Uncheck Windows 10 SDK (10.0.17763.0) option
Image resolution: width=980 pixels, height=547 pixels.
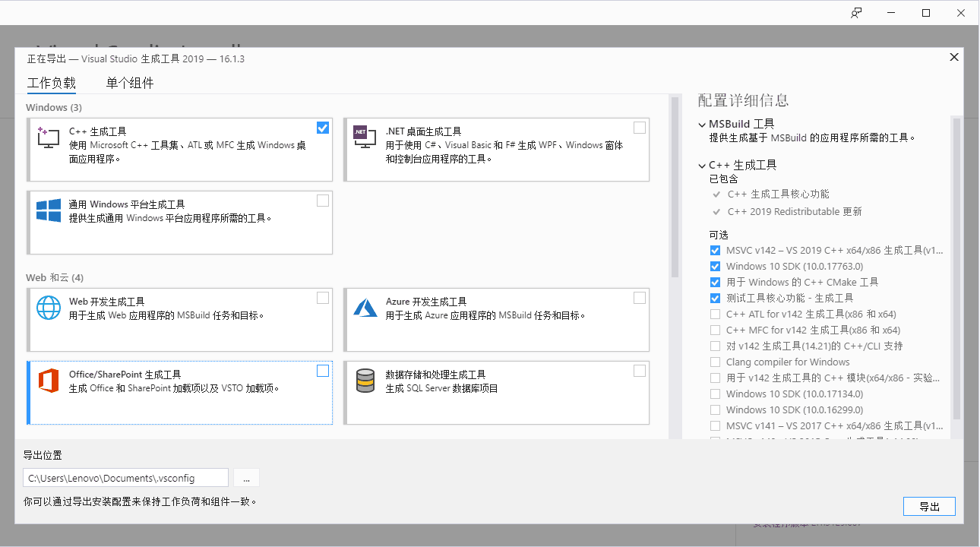pyautogui.click(x=715, y=266)
